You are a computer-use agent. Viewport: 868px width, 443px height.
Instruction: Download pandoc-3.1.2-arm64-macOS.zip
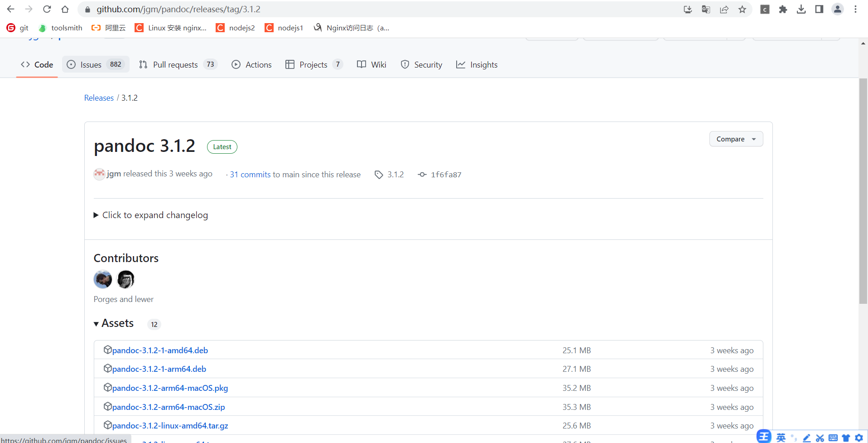tap(169, 407)
